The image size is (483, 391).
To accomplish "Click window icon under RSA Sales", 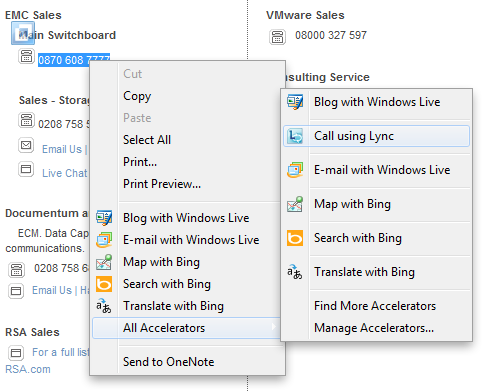I will click(16, 353).
